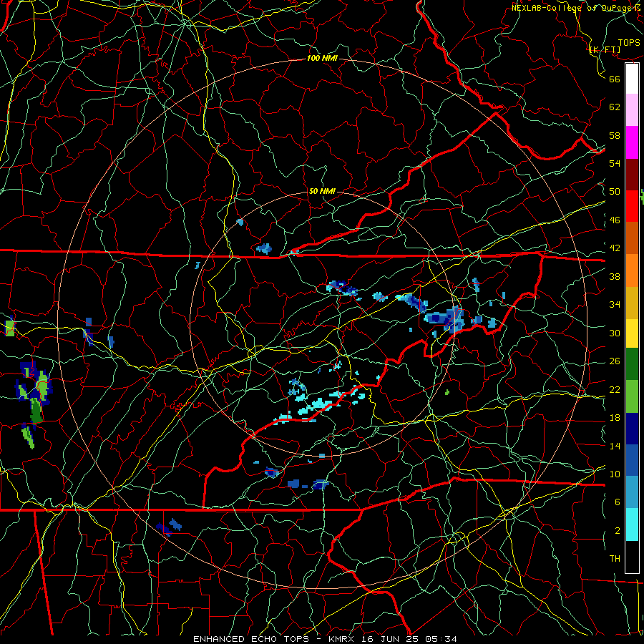
Task: Click the legend value "34"
Action: (615, 305)
